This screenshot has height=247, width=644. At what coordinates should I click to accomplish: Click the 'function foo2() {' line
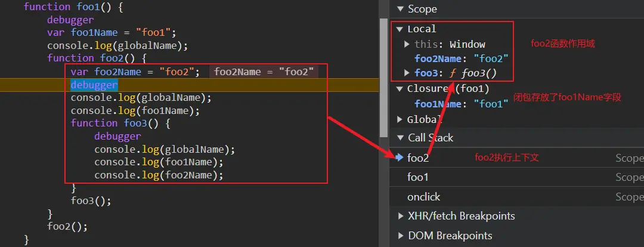[x=97, y=58]
